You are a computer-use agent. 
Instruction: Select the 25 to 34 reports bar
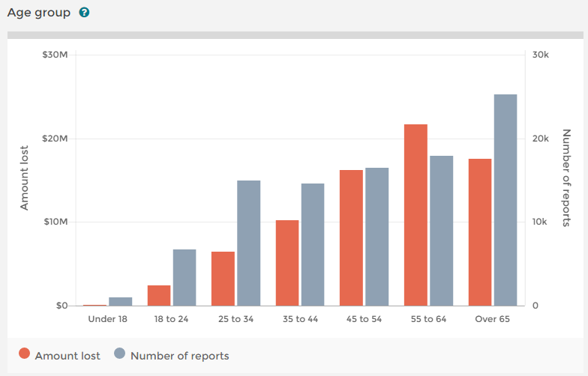point(249,243)
